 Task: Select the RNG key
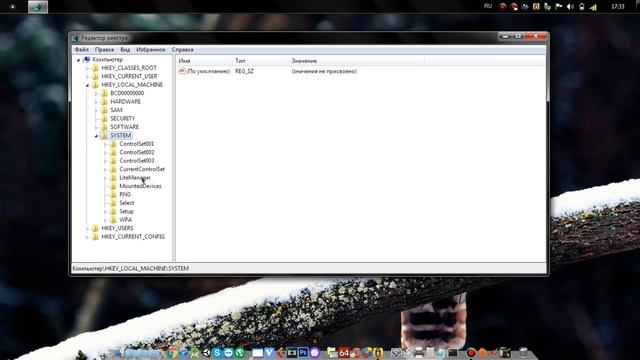pyautogui.click(x=125, y=195)
